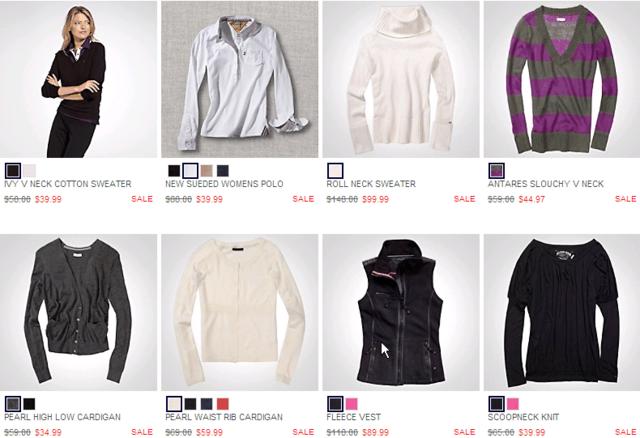The image size is (640, 438).
Task: Pick tan swatch for New Sueded Womens Polo
Action: 207,171
